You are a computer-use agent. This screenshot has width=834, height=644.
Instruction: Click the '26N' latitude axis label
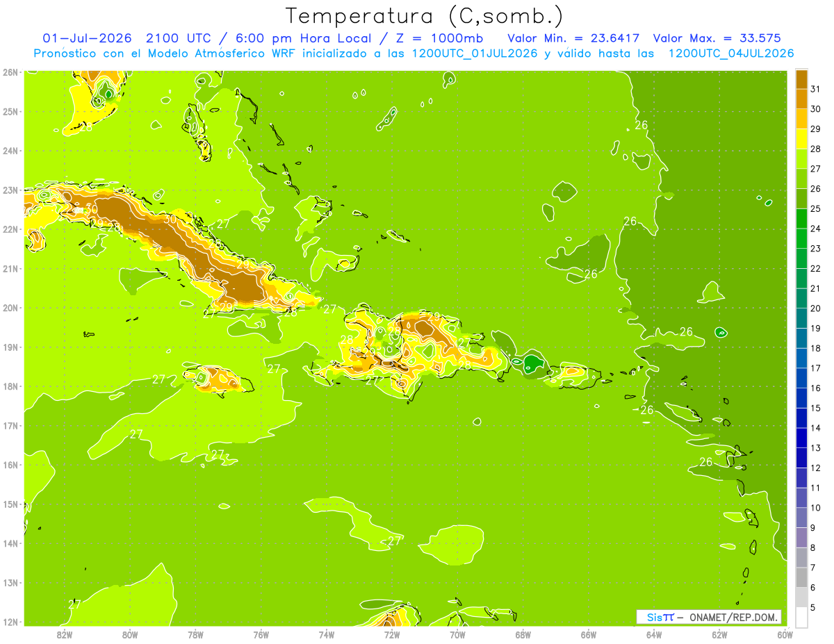(10, 72)
